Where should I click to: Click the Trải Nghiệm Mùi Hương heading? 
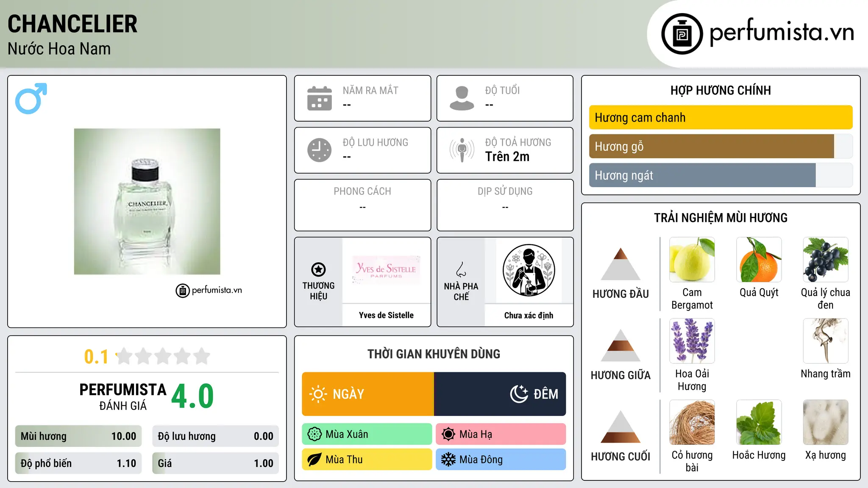tap(721, 218)
